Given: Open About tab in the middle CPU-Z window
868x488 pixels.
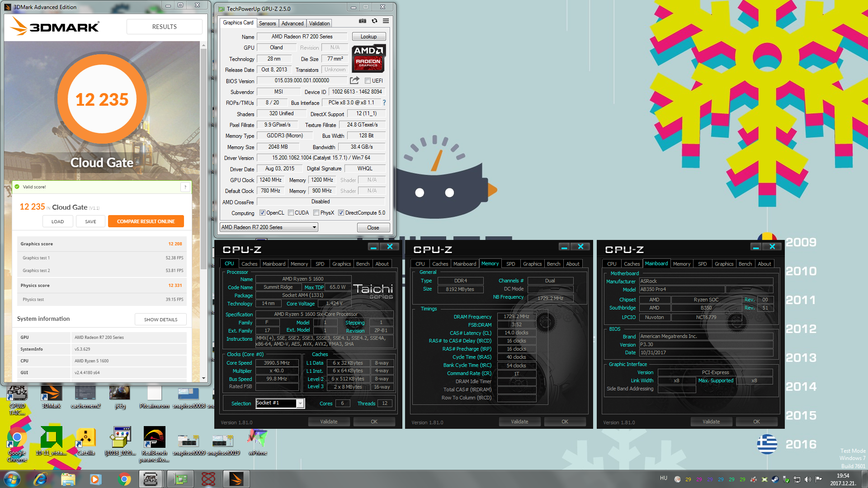Looking at the screenshot, I should pyautogui.click(x=573, y=264).
